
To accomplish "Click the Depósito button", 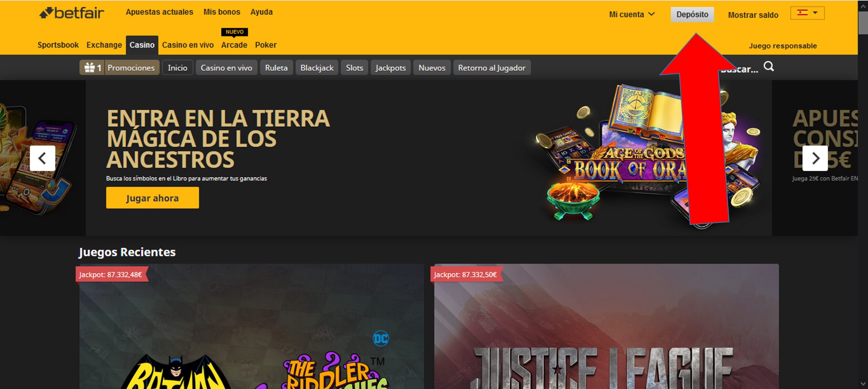I will pos(692,14).
